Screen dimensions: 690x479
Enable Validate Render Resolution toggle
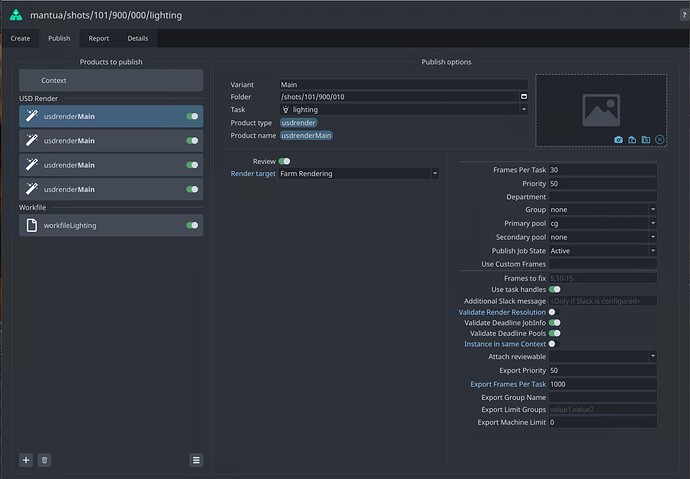click(x=552, y=312)
